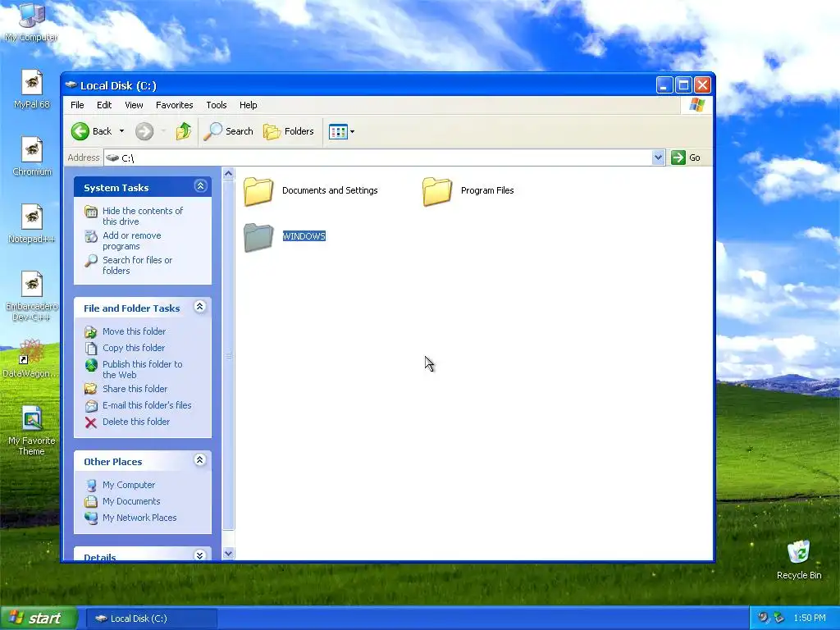Select the Program Files folder icon
Screen dimensions: 840x630
click(x=437, y=191)
